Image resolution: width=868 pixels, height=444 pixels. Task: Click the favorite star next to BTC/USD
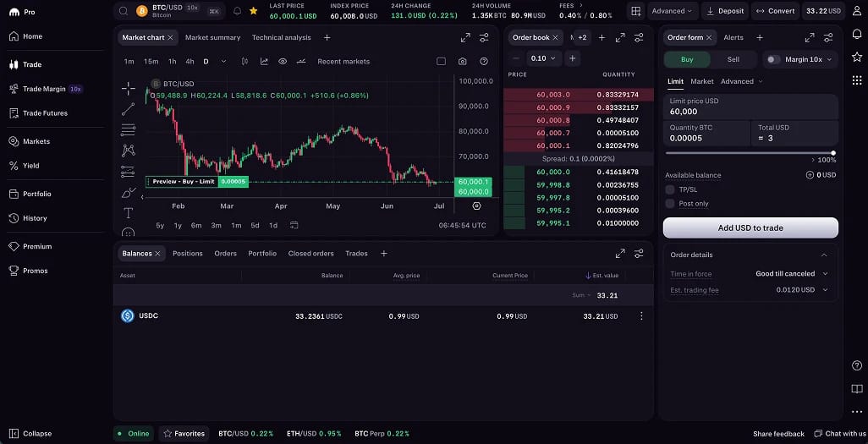tap(253, 11)
